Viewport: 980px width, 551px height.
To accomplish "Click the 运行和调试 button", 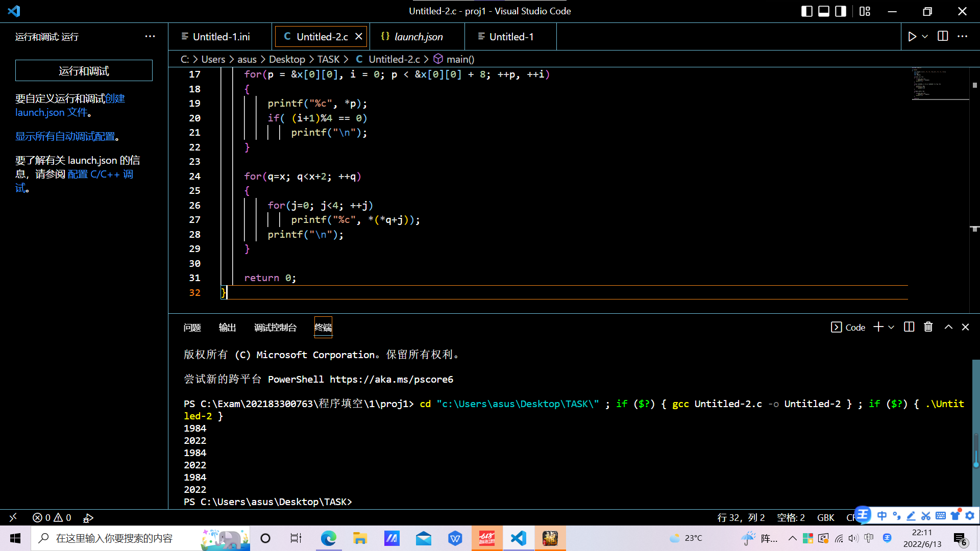I will point(84,71).
